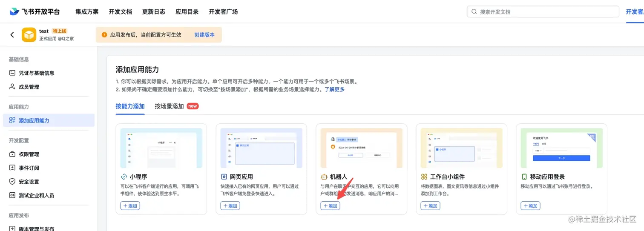Click the 网页应用 preview thumbnail

pyautogui.click(x=262, y=148)
